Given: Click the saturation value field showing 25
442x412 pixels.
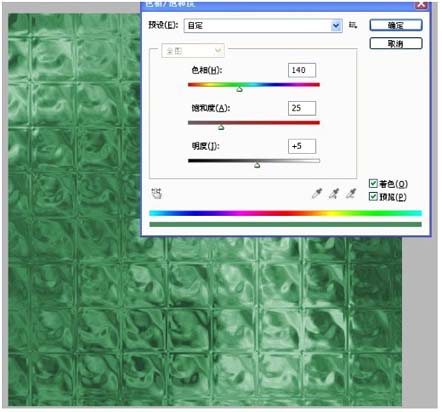Looking at the screenshot, I should click(302, 108).
